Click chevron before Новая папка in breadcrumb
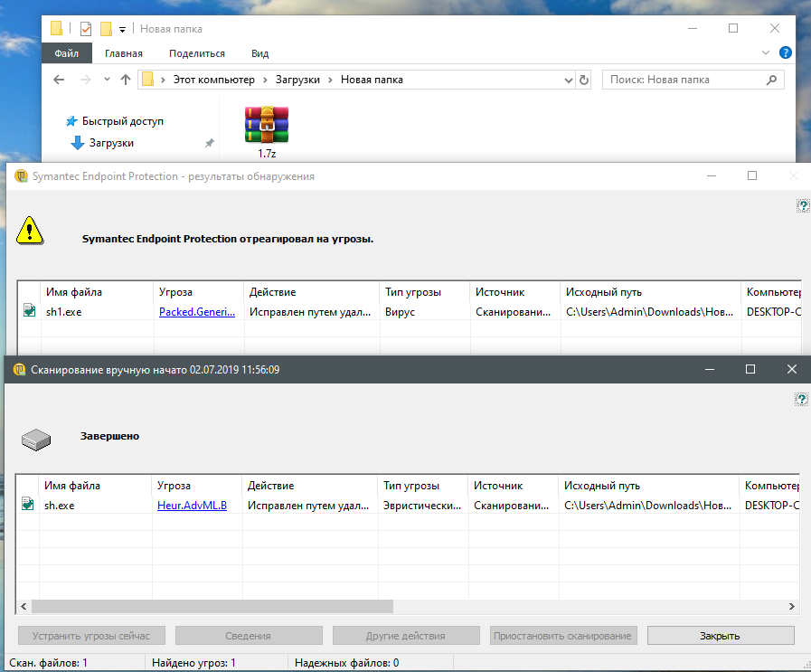The image size is (811, 672). tap(331, 80)
